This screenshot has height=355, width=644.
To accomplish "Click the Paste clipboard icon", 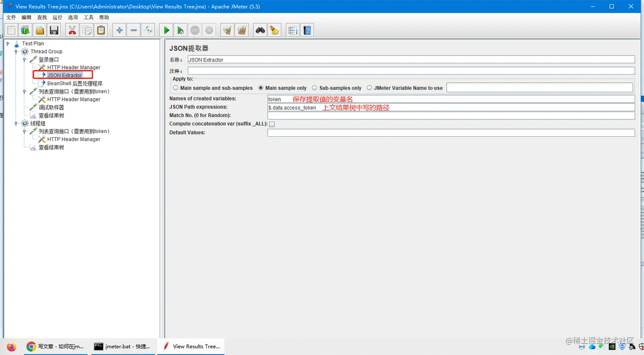I will coord(101,30).
